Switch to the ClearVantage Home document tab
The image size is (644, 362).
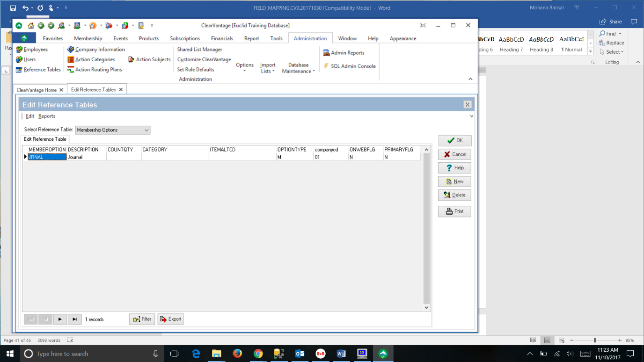click(x=37, y=90)
